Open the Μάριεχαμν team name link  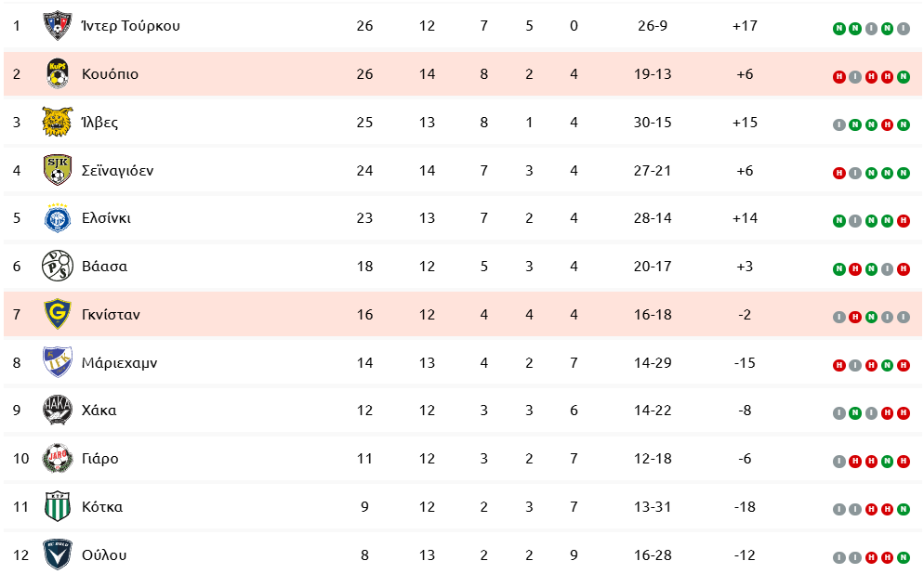click(120, 362)
